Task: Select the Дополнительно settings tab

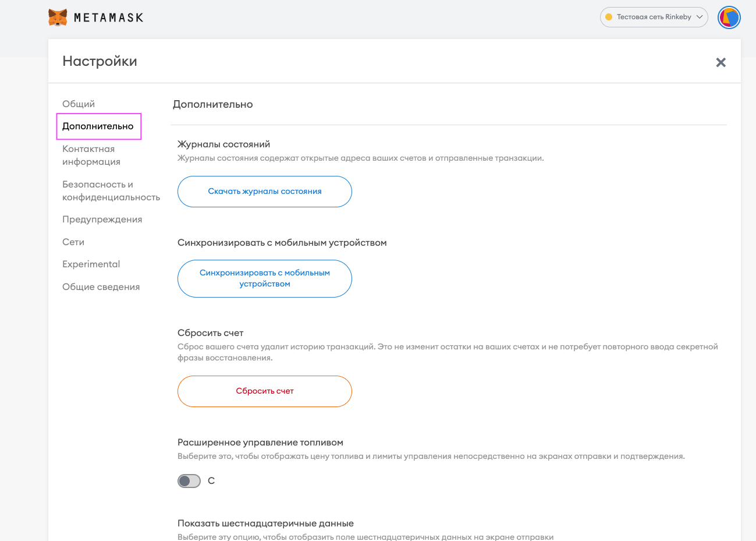Action: [x=98, y=126]
